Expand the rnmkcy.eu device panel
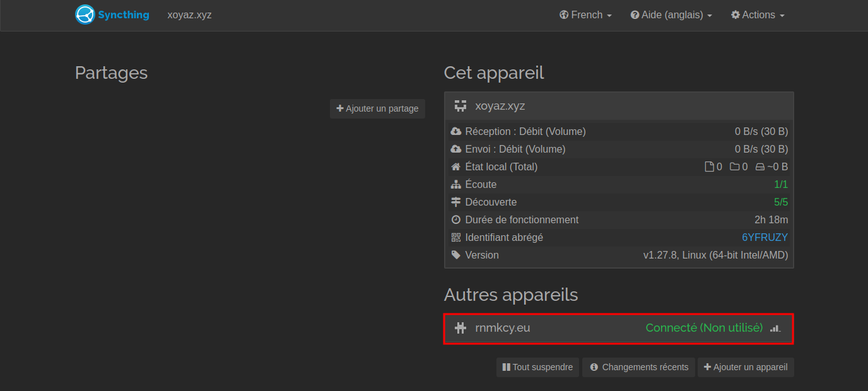Screen dimensions: 868x391 point(568,328)
